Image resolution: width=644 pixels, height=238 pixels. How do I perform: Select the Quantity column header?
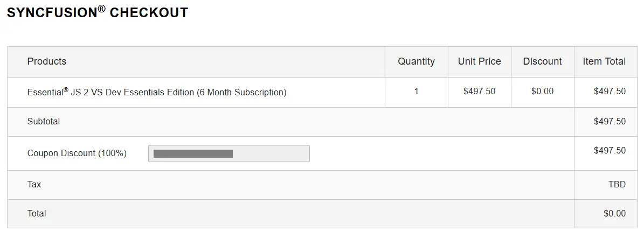coord(416,61)
